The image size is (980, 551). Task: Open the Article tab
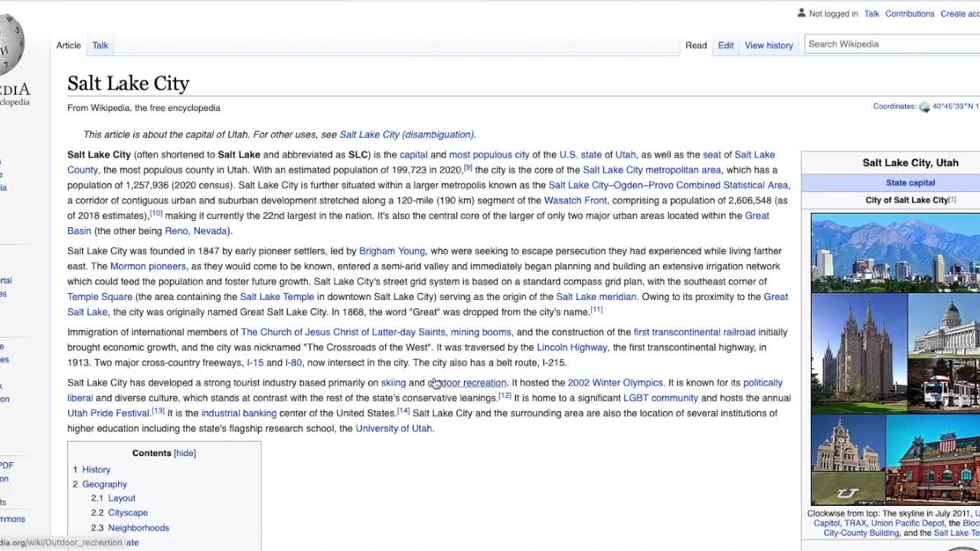[68, 45]
